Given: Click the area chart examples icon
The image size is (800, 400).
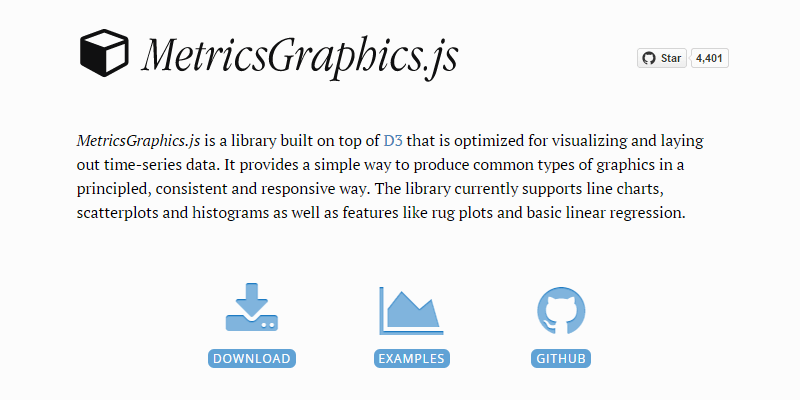Looking at the screenshot, I should (410, 310).
